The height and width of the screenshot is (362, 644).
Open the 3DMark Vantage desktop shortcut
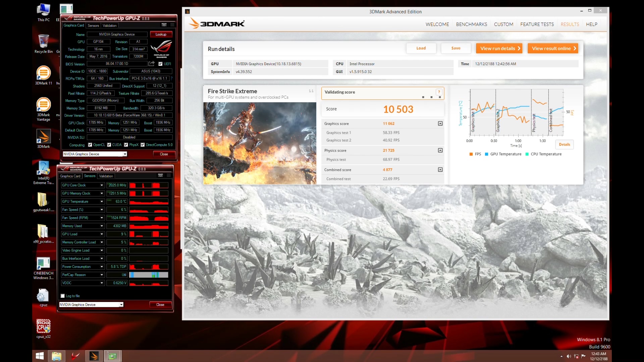pos(44,109)
